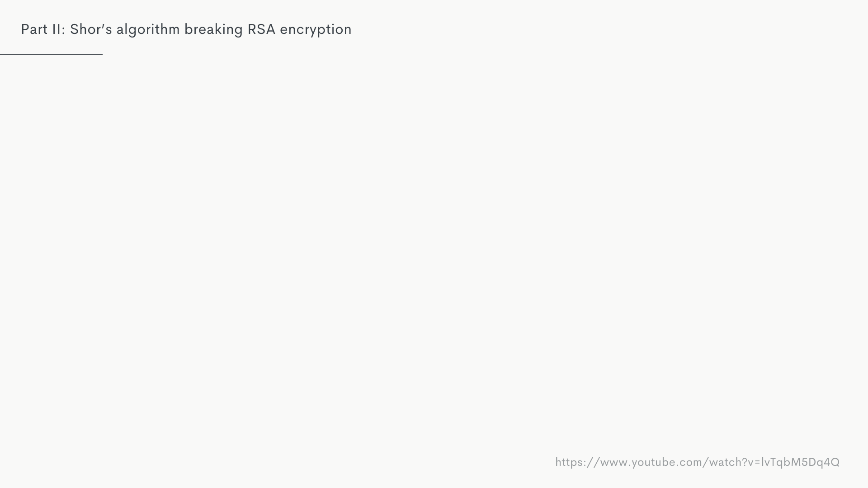868x488 pixels.
Task: Click the video ID 'lvTqbM5Dq4Q'
Action: (800, 462)
